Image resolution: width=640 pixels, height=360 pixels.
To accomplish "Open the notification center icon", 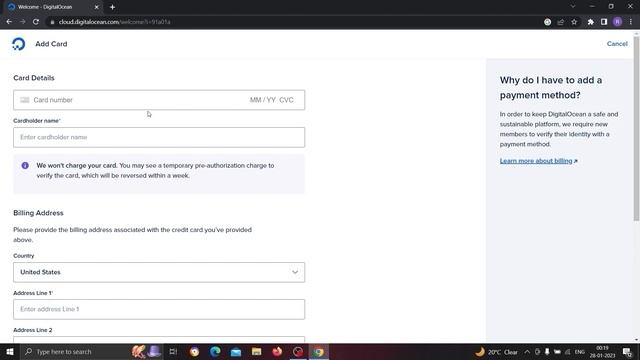I will 627,352.
